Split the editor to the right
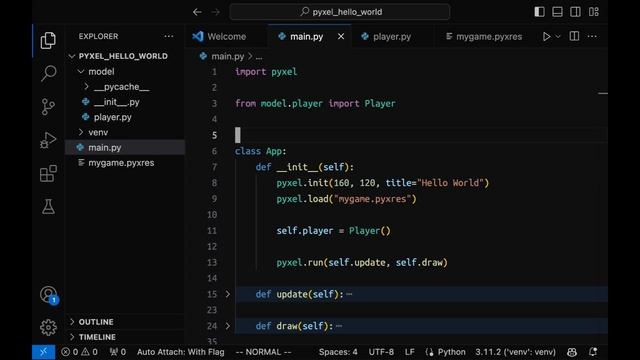This screenshot has width=640, height=360. click(x=574, y=36)
